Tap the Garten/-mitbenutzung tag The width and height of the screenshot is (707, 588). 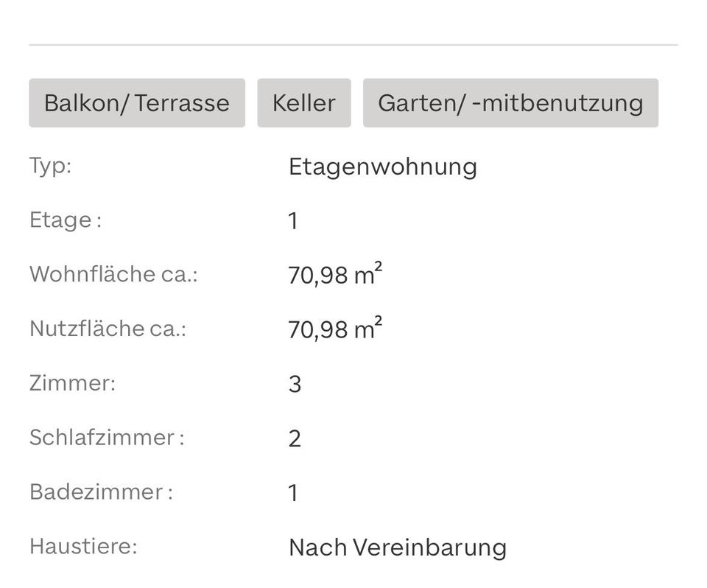click(x=510, y=103)
